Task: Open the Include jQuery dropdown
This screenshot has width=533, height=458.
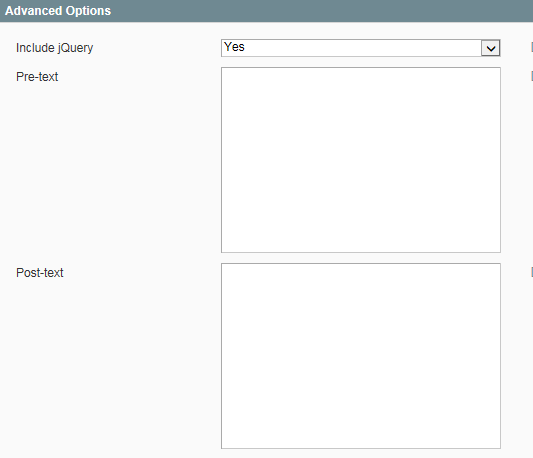Action: coord(361,48)
